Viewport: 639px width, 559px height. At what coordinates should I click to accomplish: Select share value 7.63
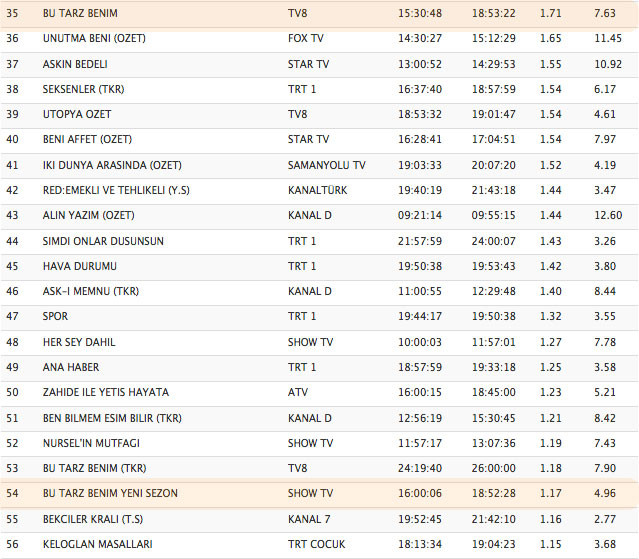605,13
